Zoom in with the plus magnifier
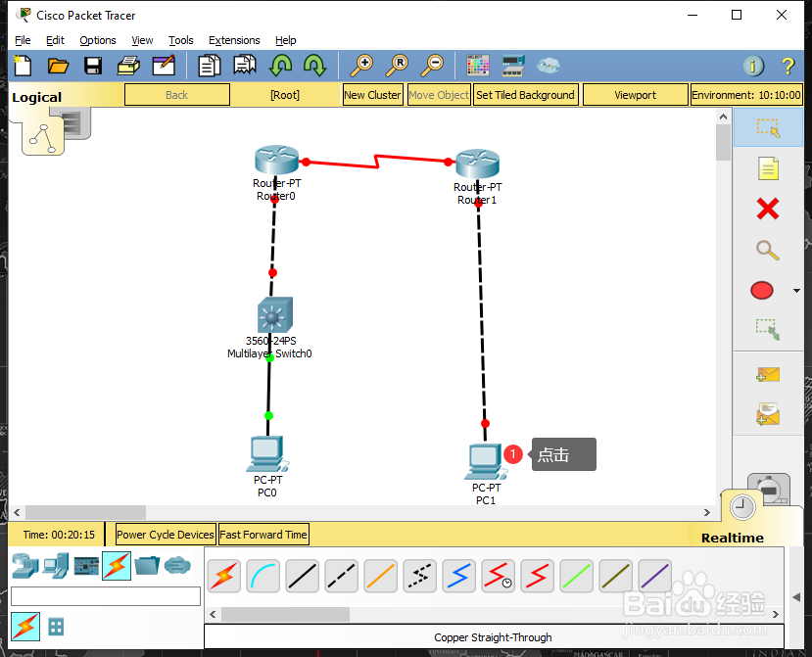The height and width of the screenshot is (657, 812). coord(361,66)
